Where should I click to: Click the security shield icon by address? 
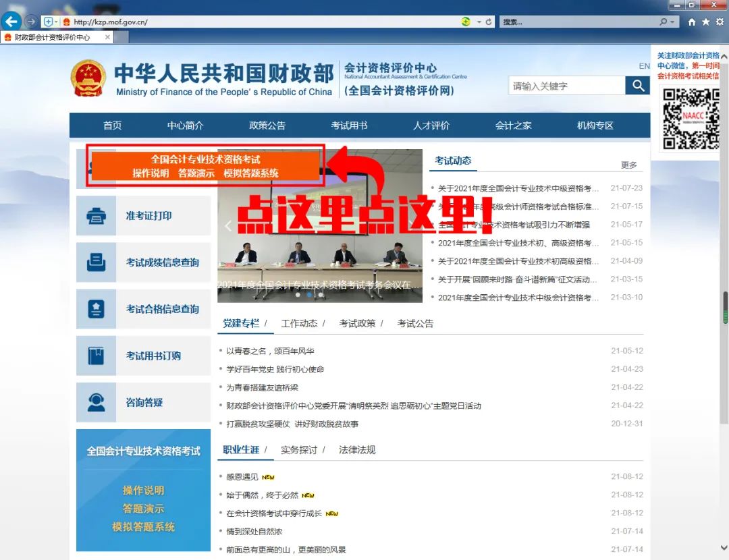click(x=48, y=22)
